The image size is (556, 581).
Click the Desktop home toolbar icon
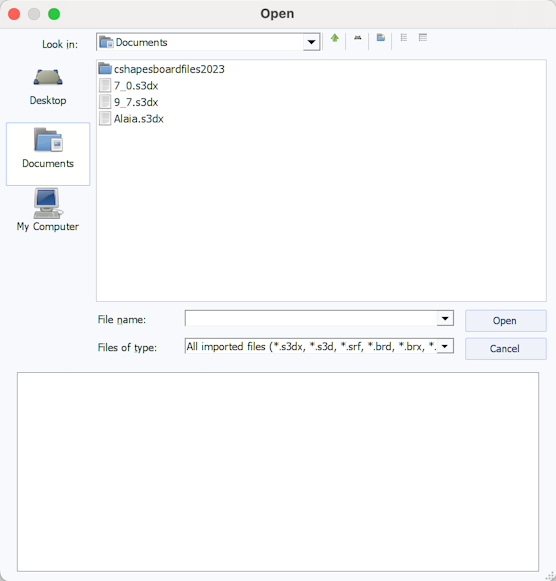click(x=357, y=38)
